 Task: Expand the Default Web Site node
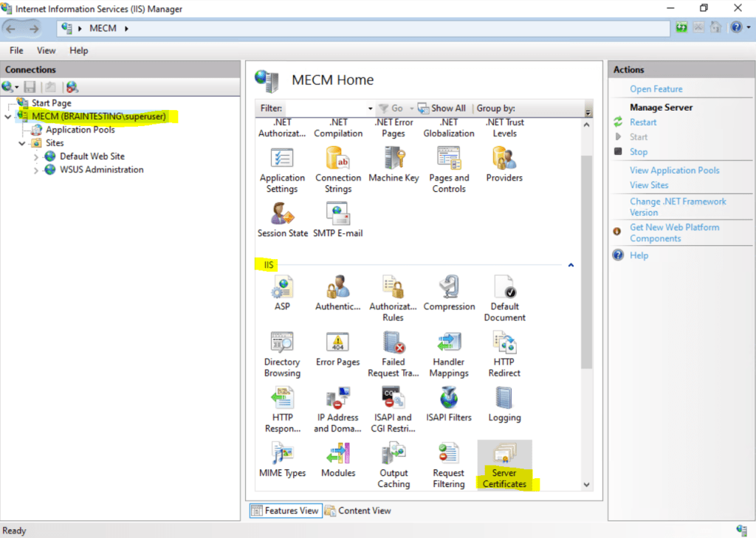click(36, 156)
